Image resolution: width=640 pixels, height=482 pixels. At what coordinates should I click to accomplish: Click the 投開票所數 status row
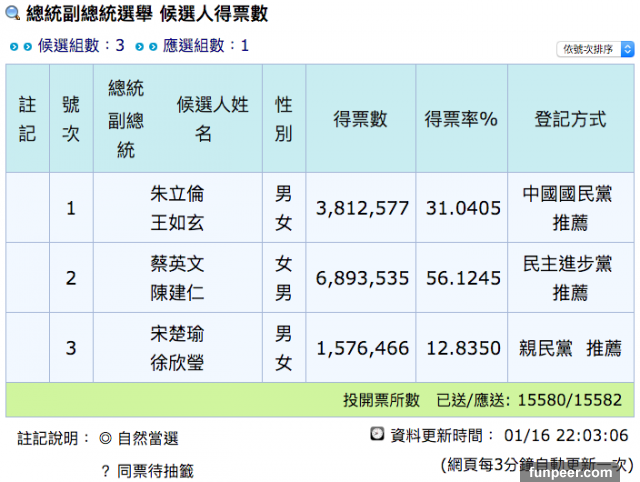[x=482, y=400]
